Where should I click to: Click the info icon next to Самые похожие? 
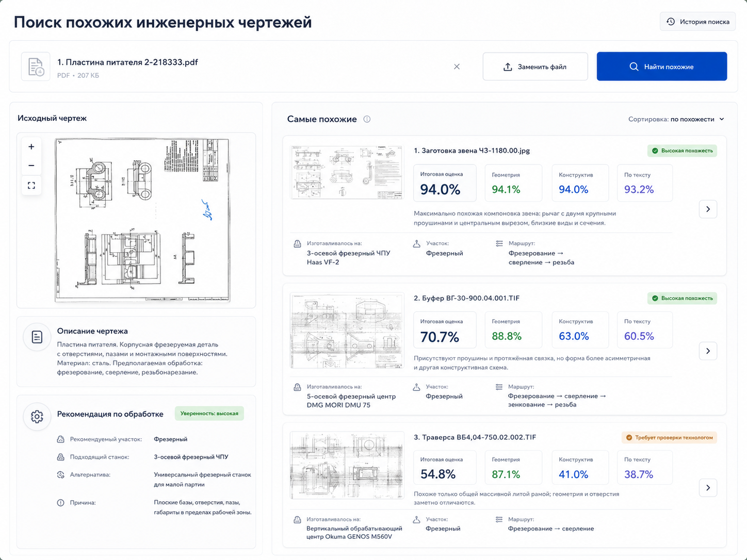tap(367, 119)
